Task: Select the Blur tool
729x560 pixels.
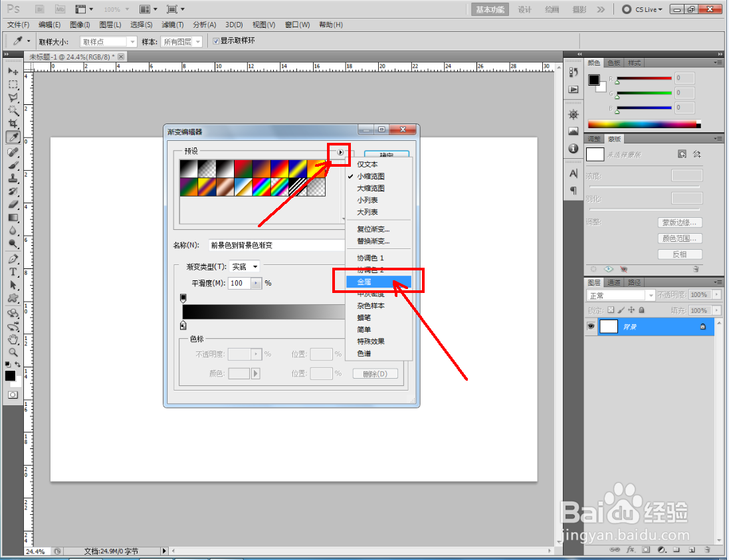Action: 13,231
